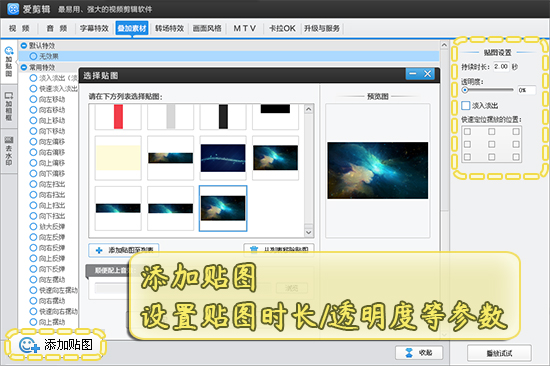Click 从列表删除贴图 button

tap(279, 249)
